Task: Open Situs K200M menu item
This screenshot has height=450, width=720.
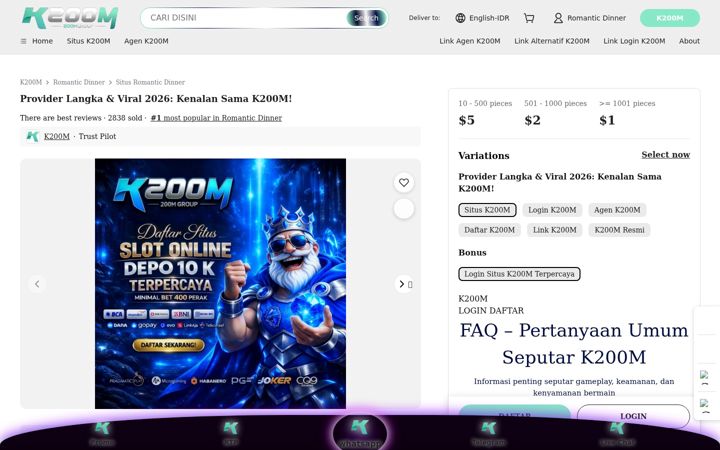Action: pos(89,41)
